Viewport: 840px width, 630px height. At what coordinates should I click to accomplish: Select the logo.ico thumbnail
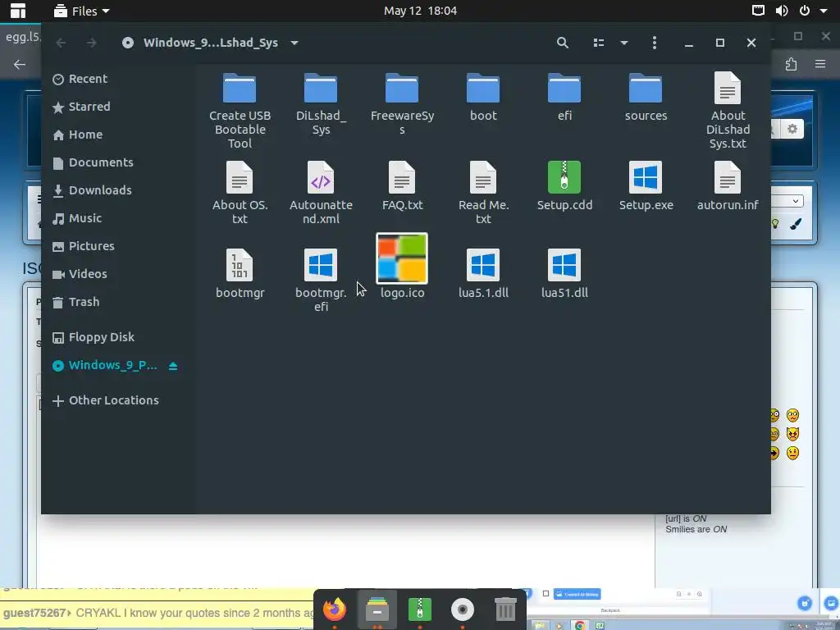tap(402, 258)
